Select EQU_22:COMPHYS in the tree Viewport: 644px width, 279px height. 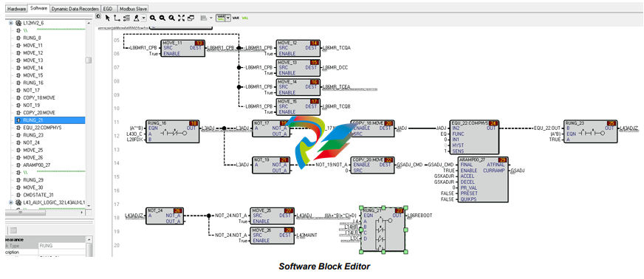(42, 128)
